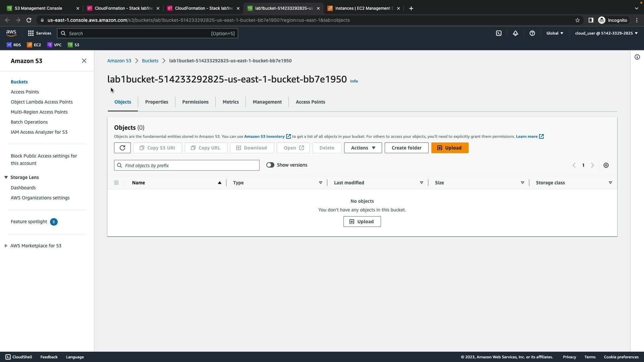Open the notifications bell icon
The width and height of the screenshot is (644, 362).
pyautogui.click(x=515, y=33)
